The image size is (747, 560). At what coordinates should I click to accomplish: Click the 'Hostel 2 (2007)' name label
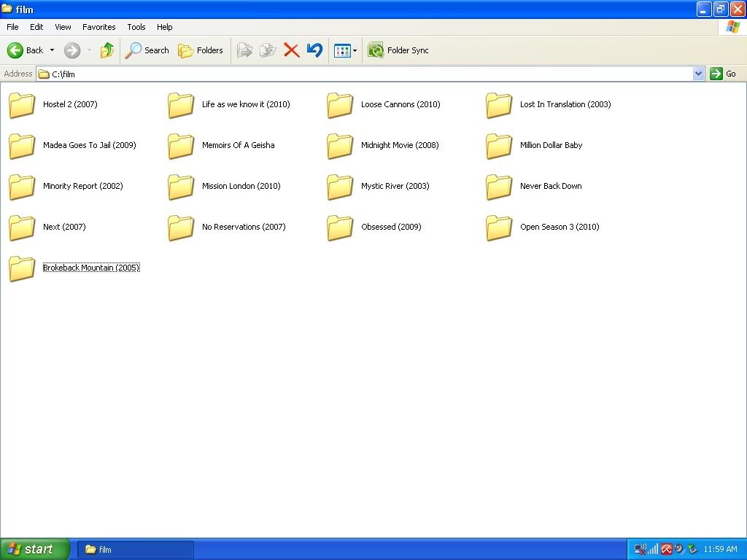pos(70,104)
